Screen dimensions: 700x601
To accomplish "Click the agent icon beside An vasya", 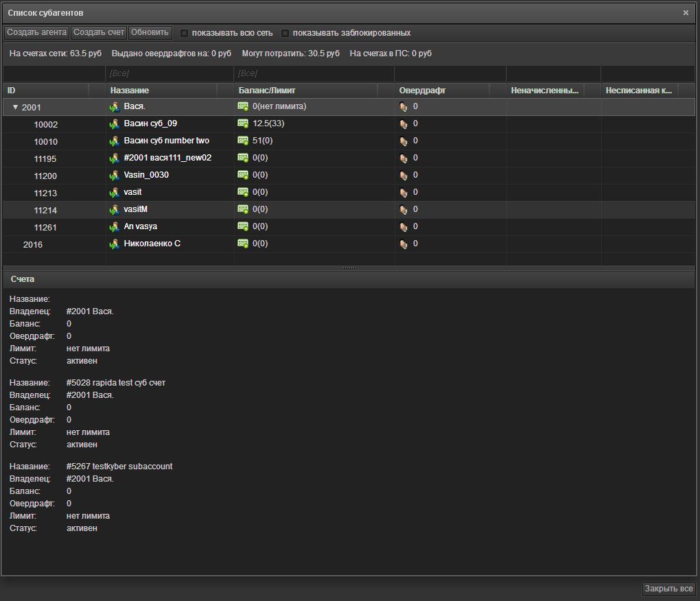I will coord(115,227).
